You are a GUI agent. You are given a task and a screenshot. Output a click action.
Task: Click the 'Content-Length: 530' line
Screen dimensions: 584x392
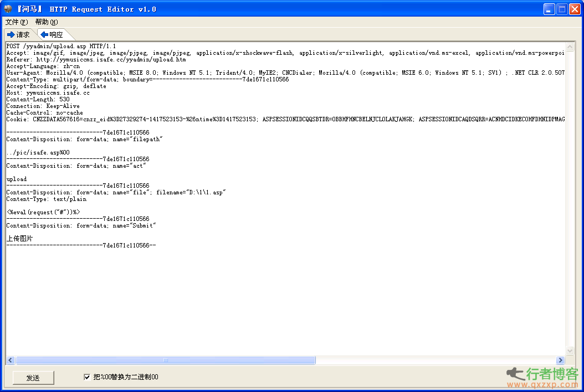point(38,100)
